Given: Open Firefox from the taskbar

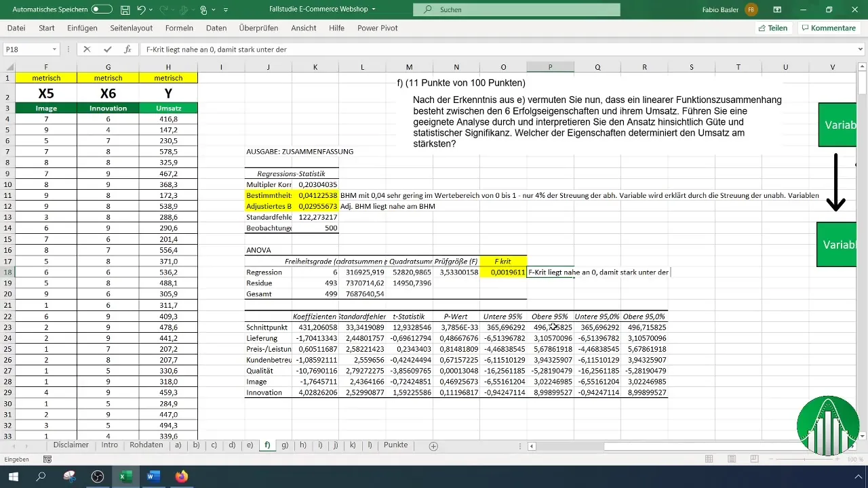Looking at the screenshot, I should pos(180,476).
